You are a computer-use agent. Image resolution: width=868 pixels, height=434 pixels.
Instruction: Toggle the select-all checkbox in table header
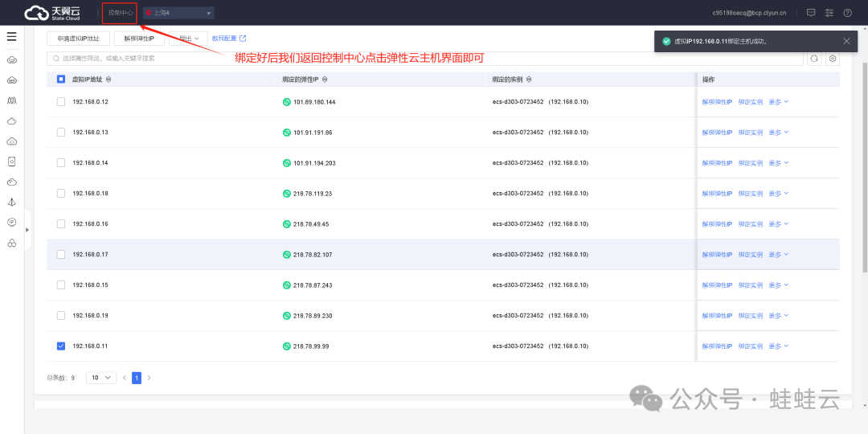pos(61,79)
